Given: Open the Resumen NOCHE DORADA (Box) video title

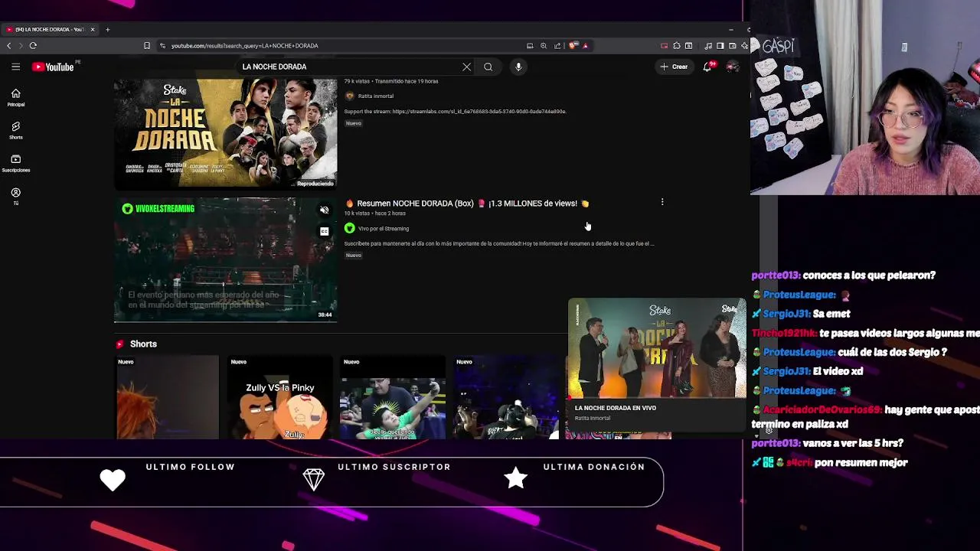Looking at the screenshot, I should [467, 204].
